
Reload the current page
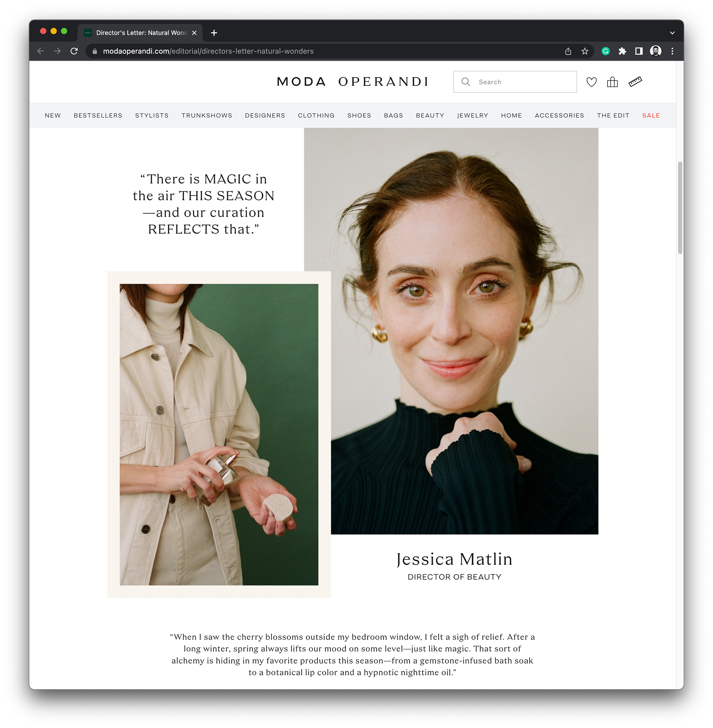(74, 51)
